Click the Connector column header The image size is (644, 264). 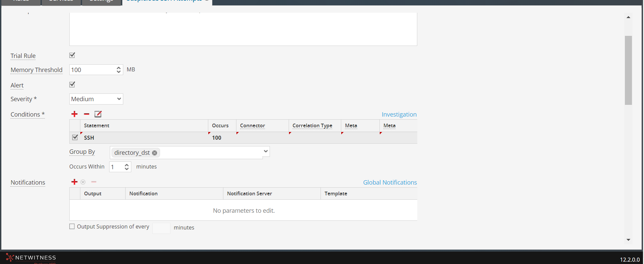(x=263, y=126)
